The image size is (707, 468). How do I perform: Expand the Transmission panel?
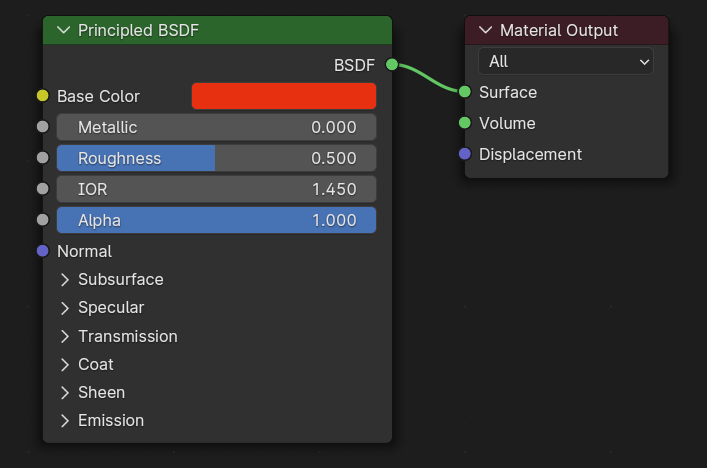coord(65,336)
